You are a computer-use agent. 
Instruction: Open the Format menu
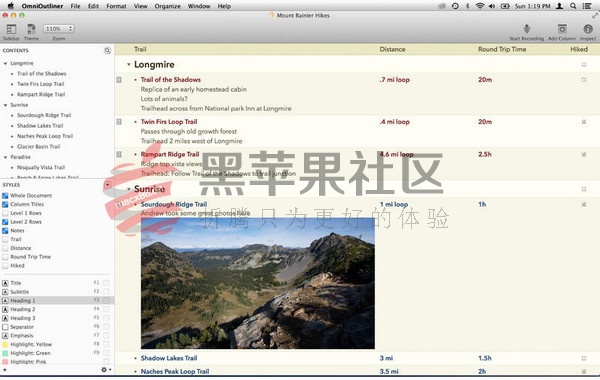(x=116, y=6)
